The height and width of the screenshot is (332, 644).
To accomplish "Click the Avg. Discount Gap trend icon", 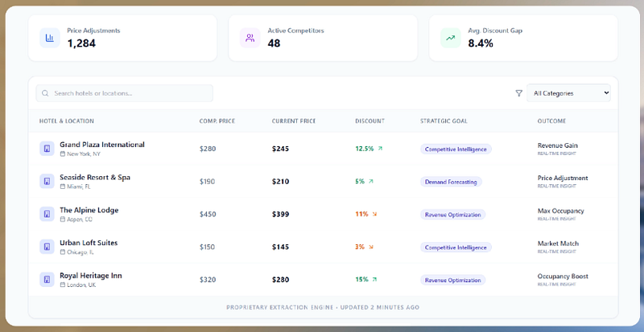I will (451, 38).
